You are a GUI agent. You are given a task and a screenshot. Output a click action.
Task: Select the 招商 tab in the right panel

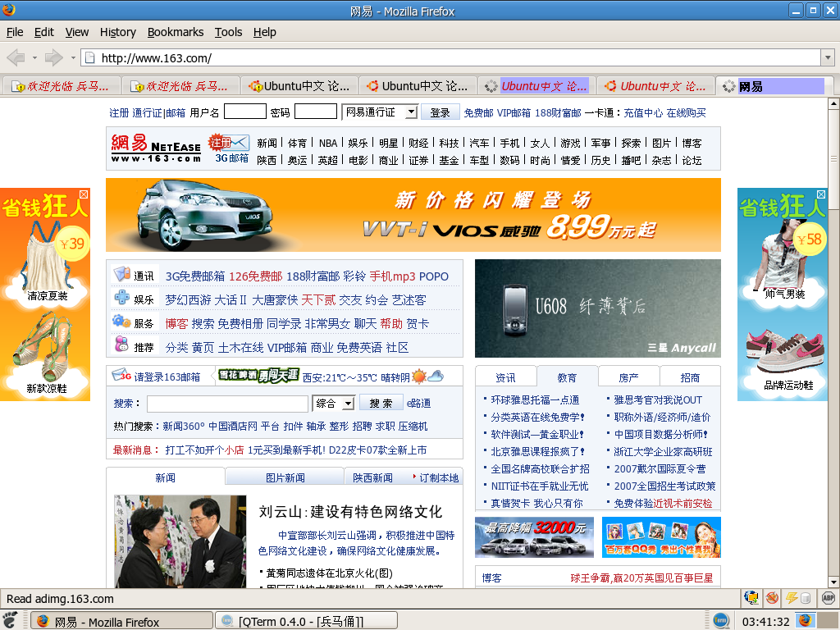click(690, 377)
